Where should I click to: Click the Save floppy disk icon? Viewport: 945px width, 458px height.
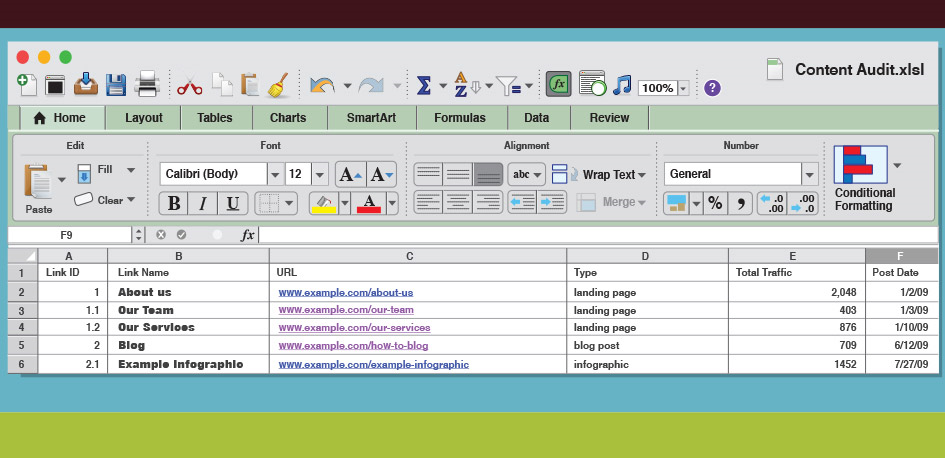[116, 85]
